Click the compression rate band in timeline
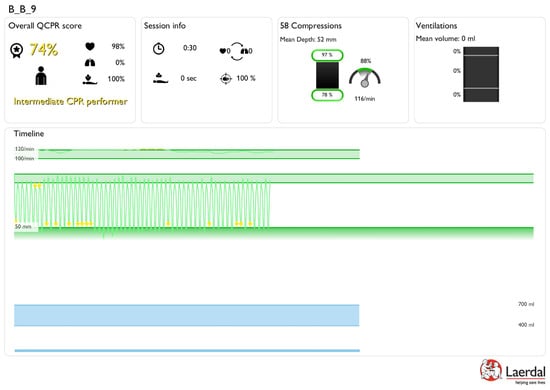This screenshot has height=390, width=550. tap(199, 154)
